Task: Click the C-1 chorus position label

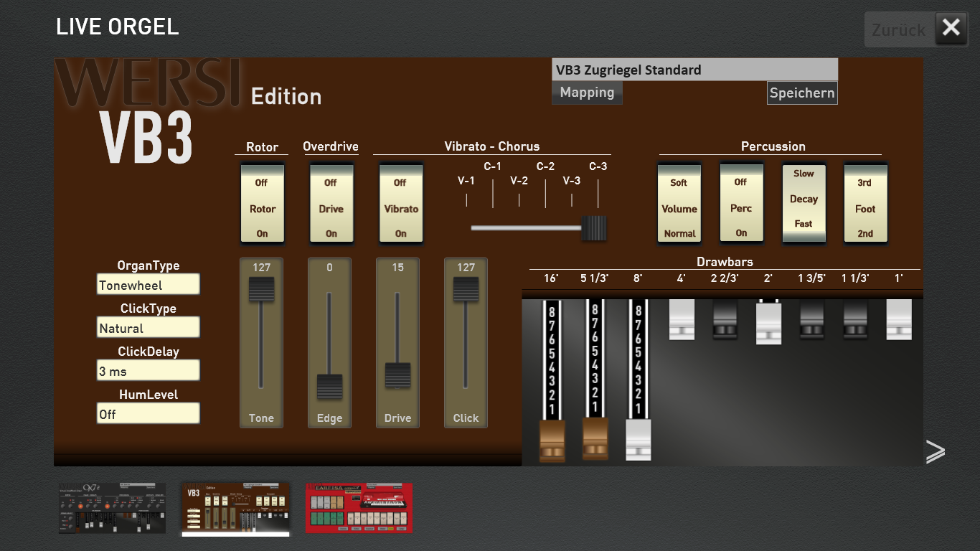Action: pos(493,166)
